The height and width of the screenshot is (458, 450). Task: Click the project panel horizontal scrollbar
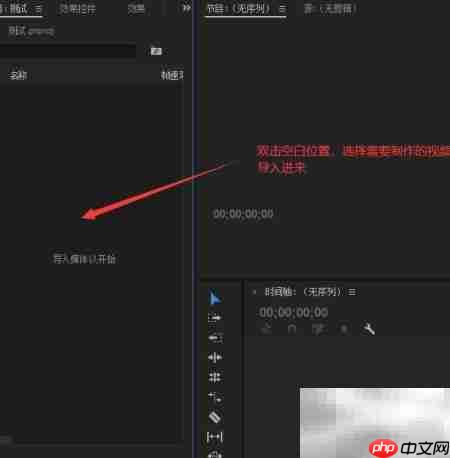6,440
